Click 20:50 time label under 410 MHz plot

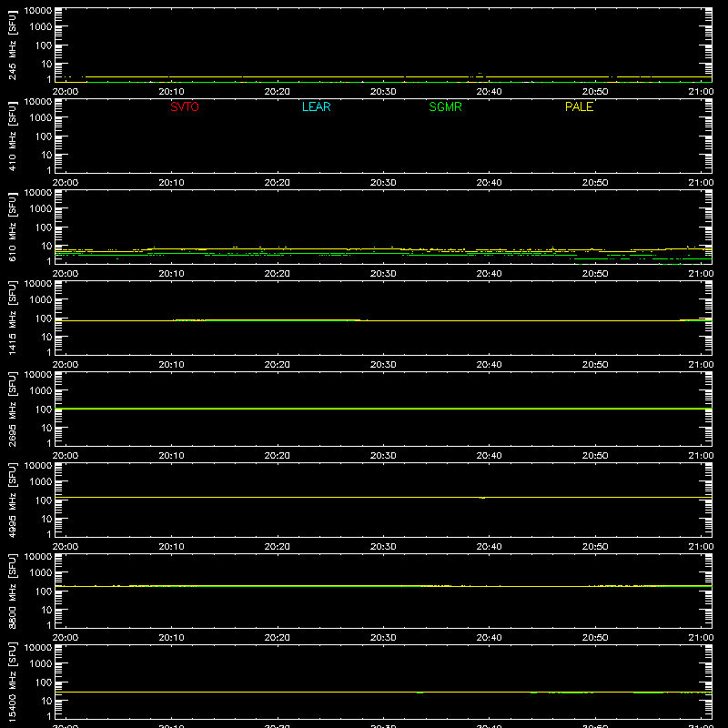point(595,183)
